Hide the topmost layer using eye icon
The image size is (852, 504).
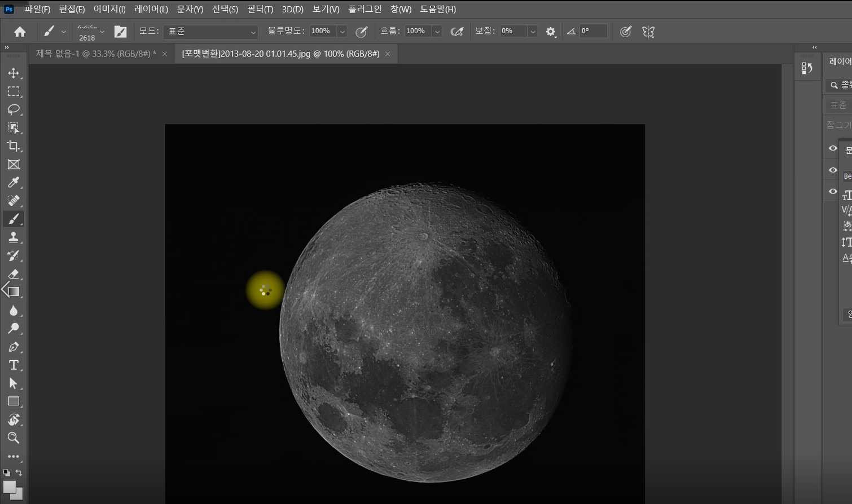coord(833,148)
